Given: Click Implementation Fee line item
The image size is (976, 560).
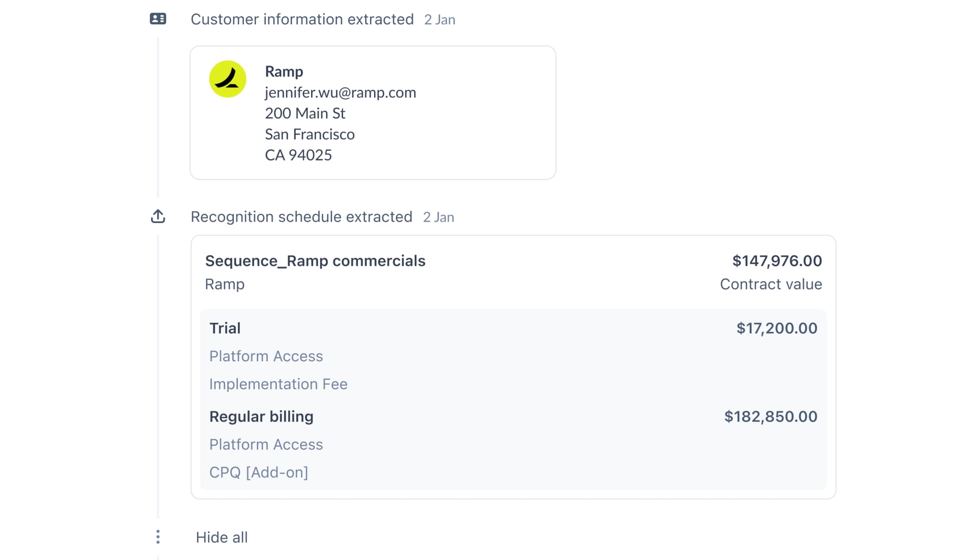Looking at the screenshot, I should pos(278,384).
